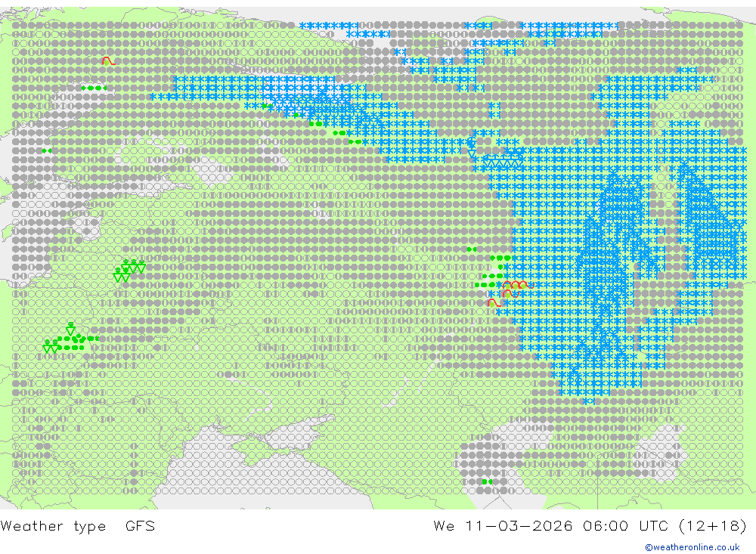The image size is (756, 554).
Task: Click the 'Weather type GFS' caption text
Action: [x=78, y=525]
